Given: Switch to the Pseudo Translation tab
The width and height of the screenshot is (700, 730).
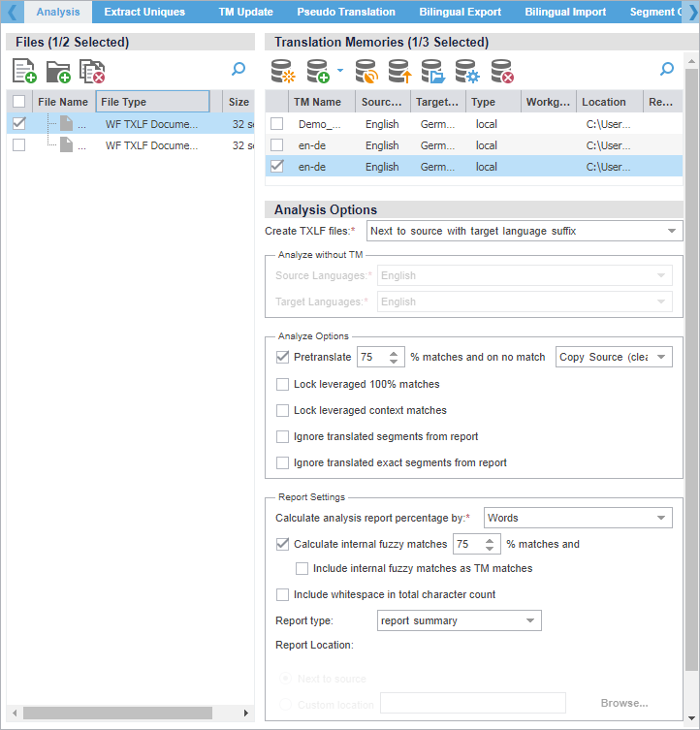Looking at the screenshot, I should [346, 12].
